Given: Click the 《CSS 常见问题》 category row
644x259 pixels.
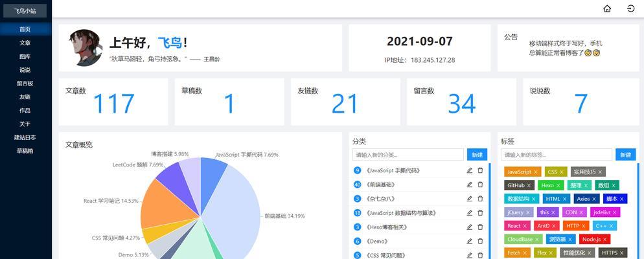Looking at the screenshot, I should 419,255.
